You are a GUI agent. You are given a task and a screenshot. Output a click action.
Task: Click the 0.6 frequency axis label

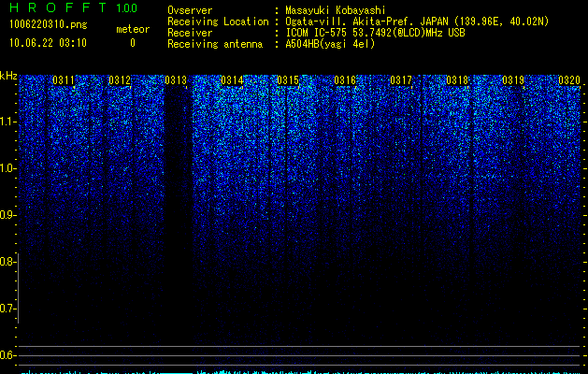pos(7,355)
